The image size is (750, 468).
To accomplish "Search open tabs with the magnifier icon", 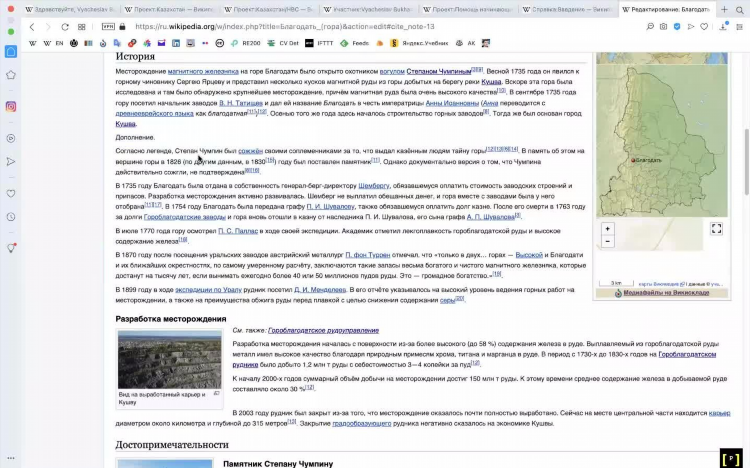I will (x=739, y=9).
